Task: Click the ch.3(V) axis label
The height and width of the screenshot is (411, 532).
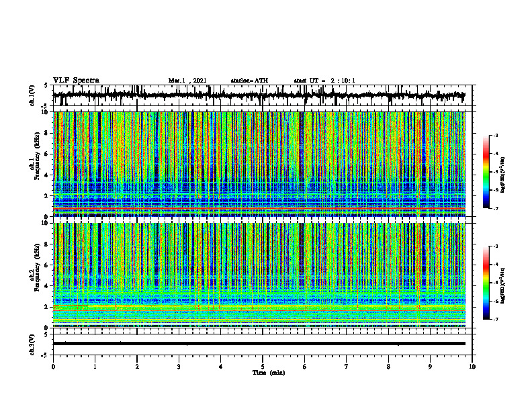Action: [x=32, y=345]
